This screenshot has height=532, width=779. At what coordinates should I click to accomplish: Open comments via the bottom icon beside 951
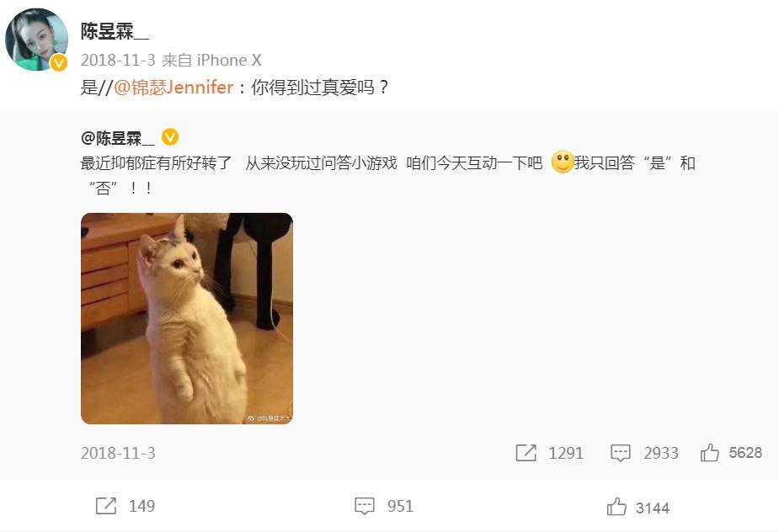pos(364,506)
